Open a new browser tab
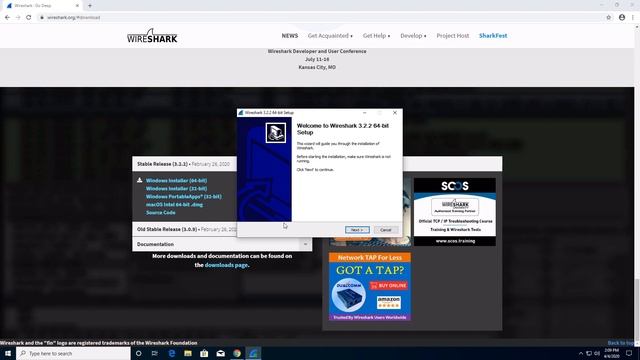Viewport: 640px width, 360px height. [90, 6]
